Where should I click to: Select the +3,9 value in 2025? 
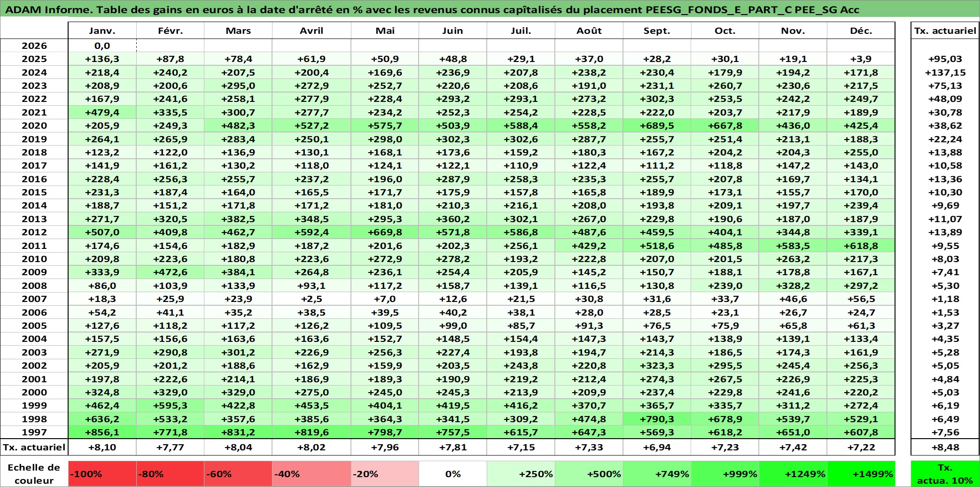click(x=861, y=59)
